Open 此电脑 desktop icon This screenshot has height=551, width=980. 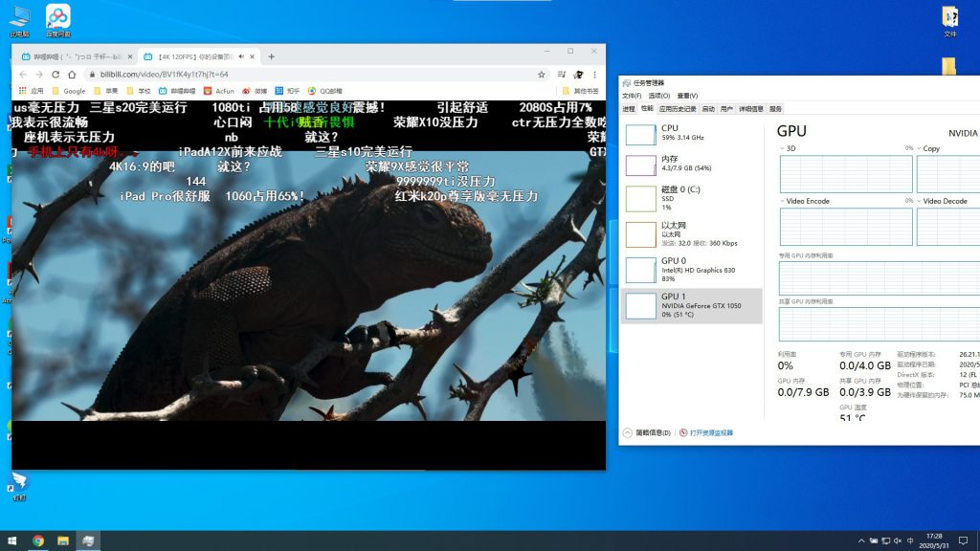point(19,21)
